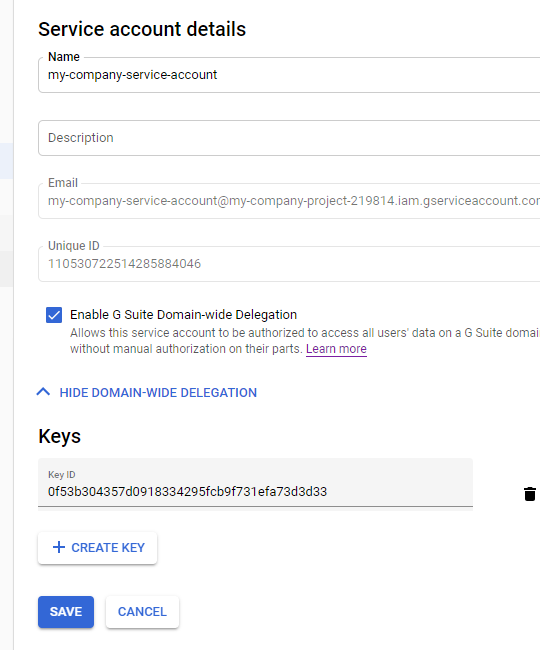The height and width of the screenshot is (650, 540).
Task: Select the highlighted item in left sidebar strip
Action: [6, 161]
